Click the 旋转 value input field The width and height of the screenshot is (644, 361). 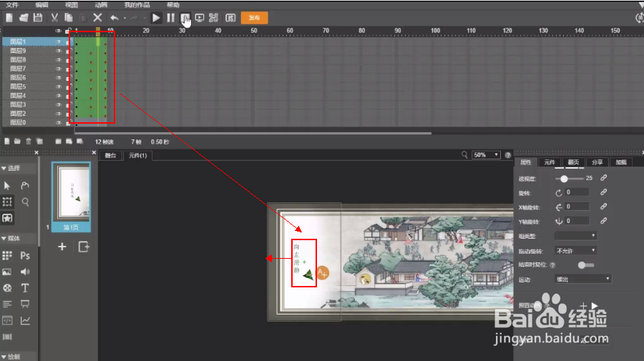pyautogui.click(x=577, y=192)
